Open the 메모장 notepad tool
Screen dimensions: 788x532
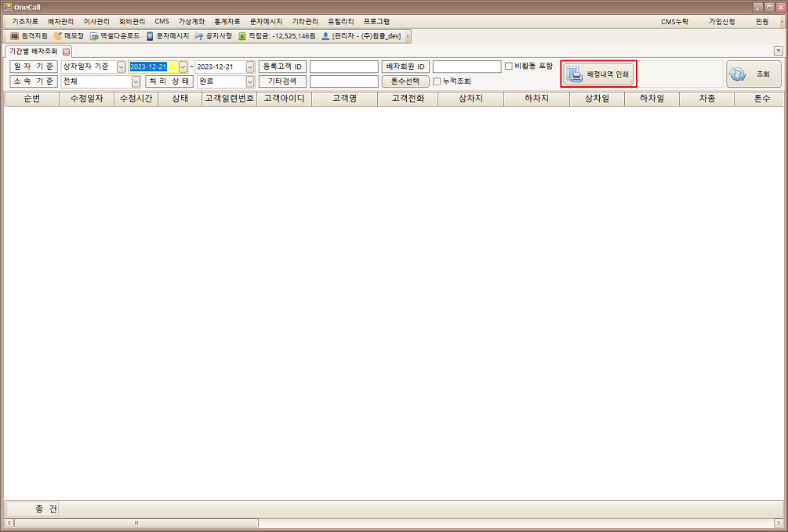click(x=68, y=36)
